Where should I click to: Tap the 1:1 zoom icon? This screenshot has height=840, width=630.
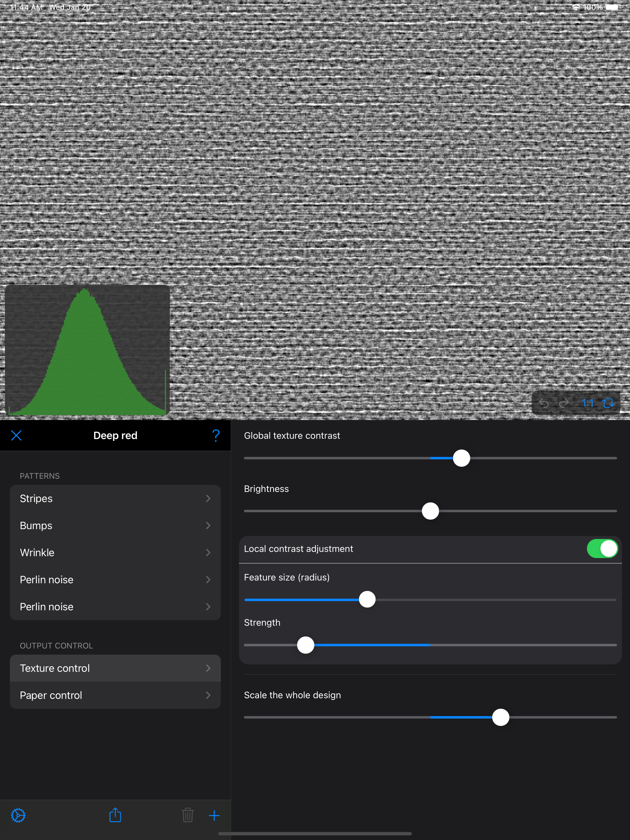588,403
